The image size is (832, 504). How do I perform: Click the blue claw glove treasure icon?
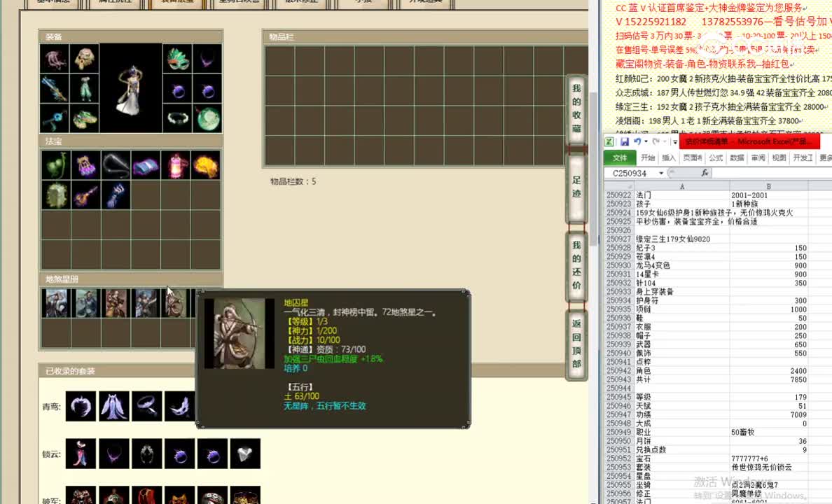tap(116, 195)
